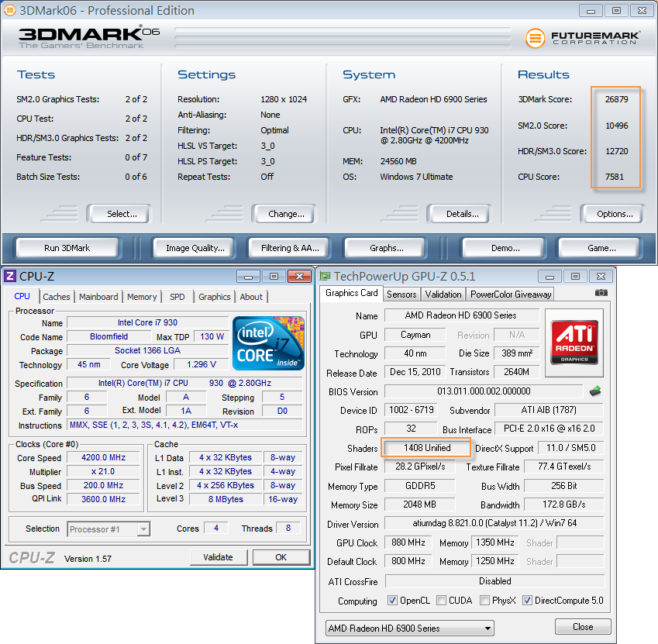Toggle the DirectCompute 5.0 checkbox
Viewport: 658px width, 644px height.
[527, 601]
